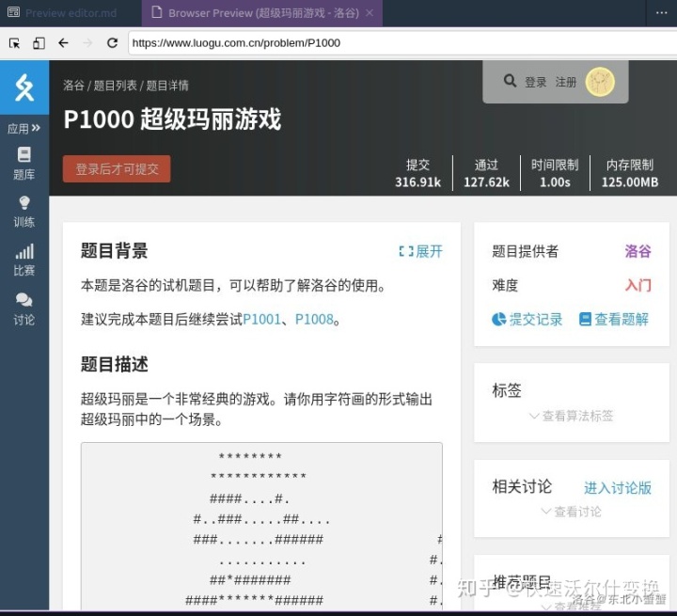Screen dimensions: 677x616
Task: Click the 标签 heading
Action: point(507,390)
